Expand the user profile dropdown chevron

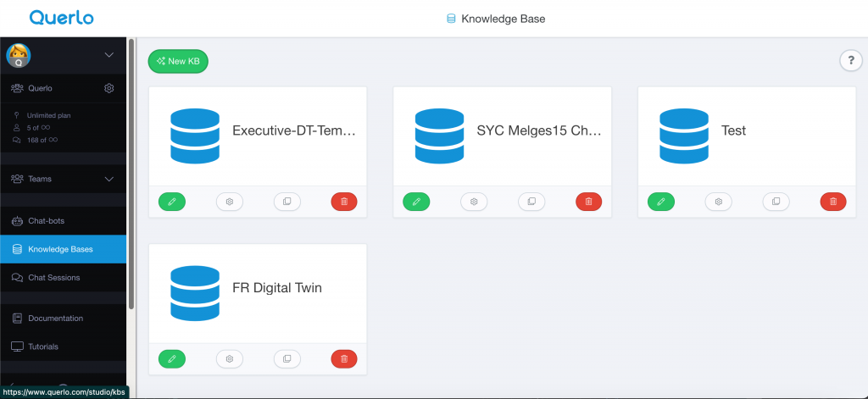pos(108,56)
